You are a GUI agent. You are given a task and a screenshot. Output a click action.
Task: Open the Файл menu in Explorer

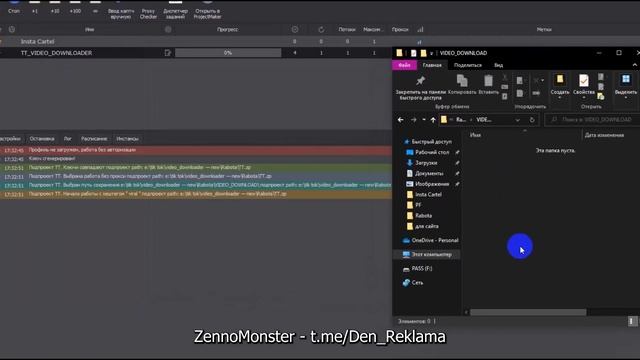pos(404,65)
